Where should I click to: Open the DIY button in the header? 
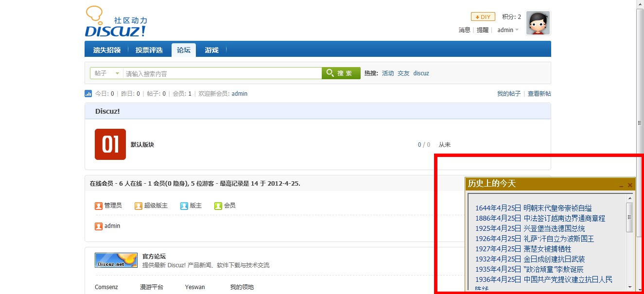coord(483,17)
